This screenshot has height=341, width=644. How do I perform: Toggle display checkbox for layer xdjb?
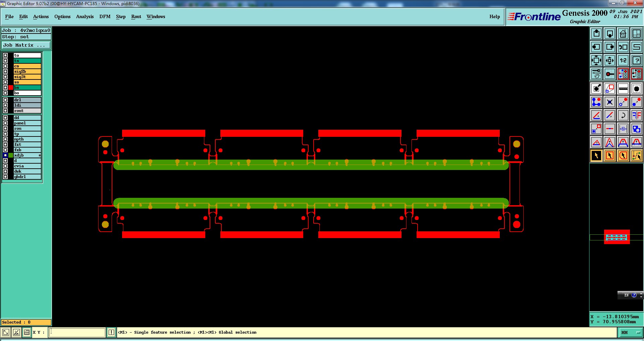click(x=5, y=155)
